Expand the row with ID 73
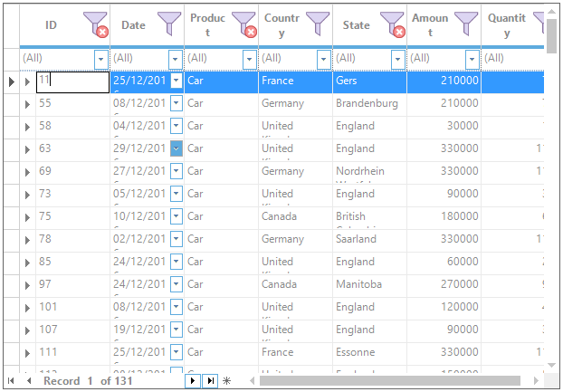The width and height of the screenshot is (563, 392). coord(28,195)
